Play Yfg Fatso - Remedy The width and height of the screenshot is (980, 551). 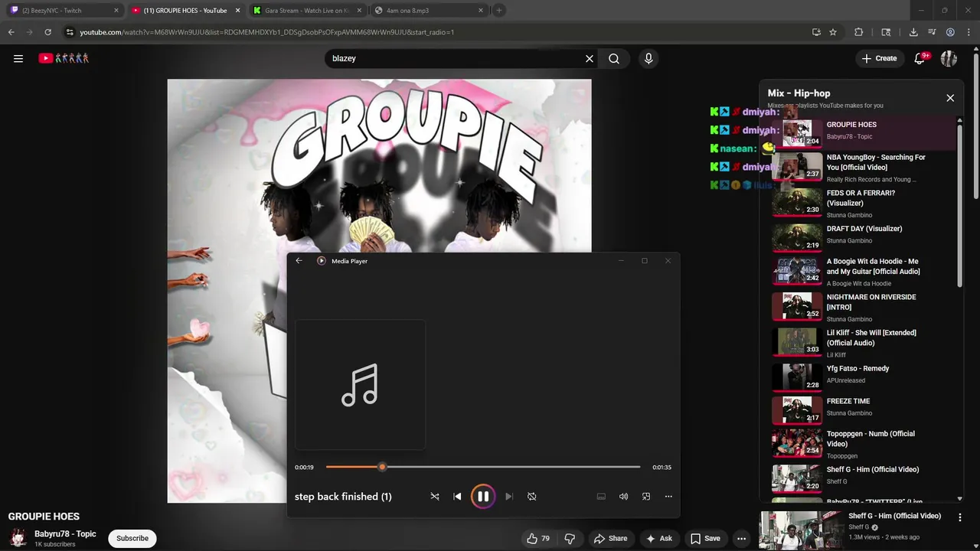pos(864,377)
